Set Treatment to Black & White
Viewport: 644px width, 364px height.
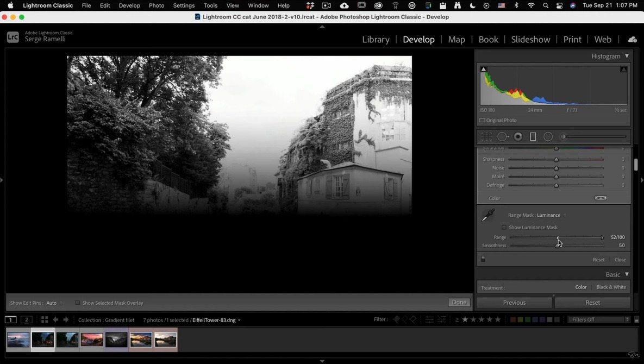611,287
